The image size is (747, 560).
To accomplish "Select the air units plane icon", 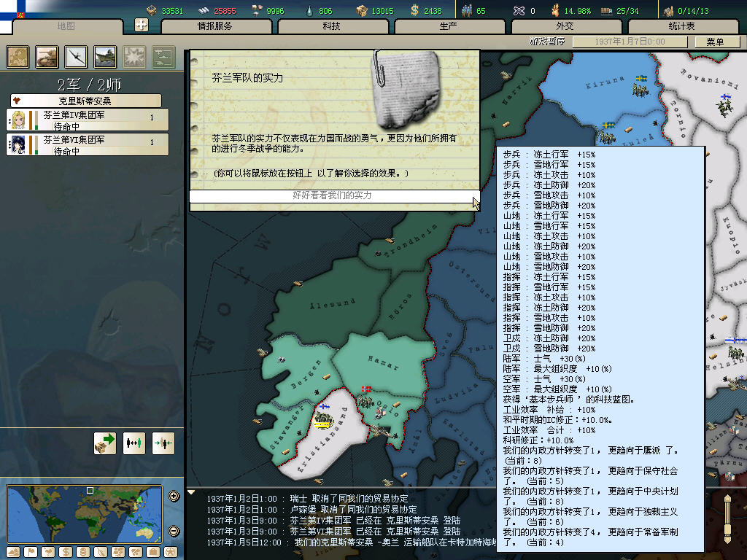I will click(x=77, y=56).
